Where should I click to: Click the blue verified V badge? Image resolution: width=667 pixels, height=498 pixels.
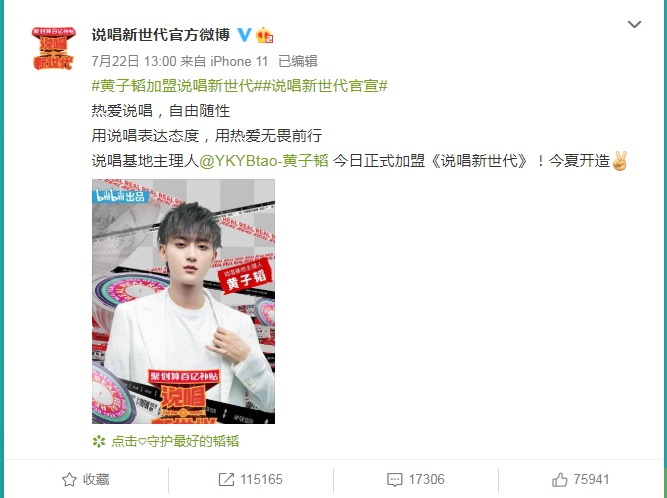tap(244, 35)
